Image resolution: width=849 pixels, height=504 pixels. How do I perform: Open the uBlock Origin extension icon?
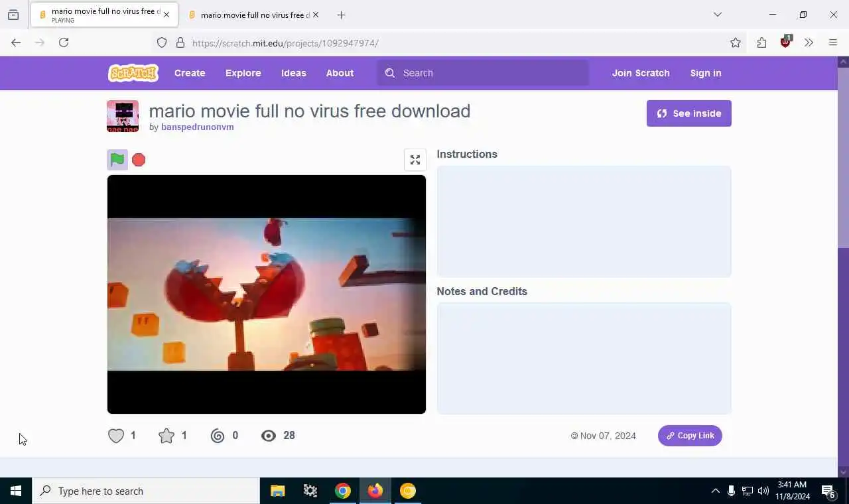pyautogui.click(x=786, y=42)
